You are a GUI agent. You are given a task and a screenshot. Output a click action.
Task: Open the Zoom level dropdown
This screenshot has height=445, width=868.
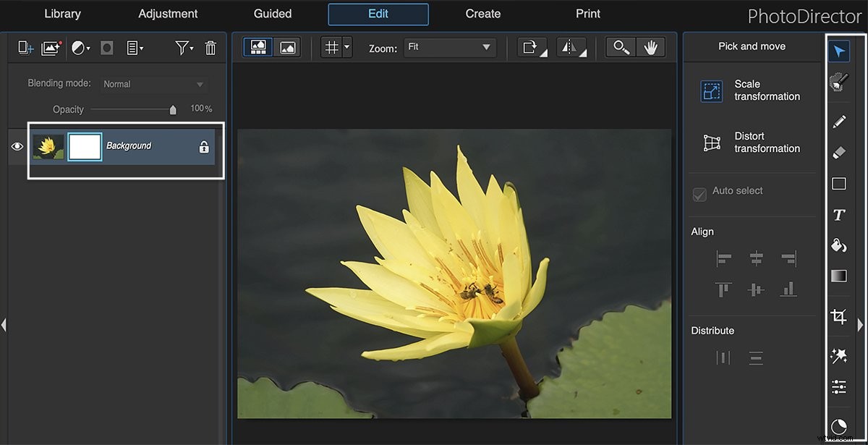pyautogui.click(x=450, y=46)
